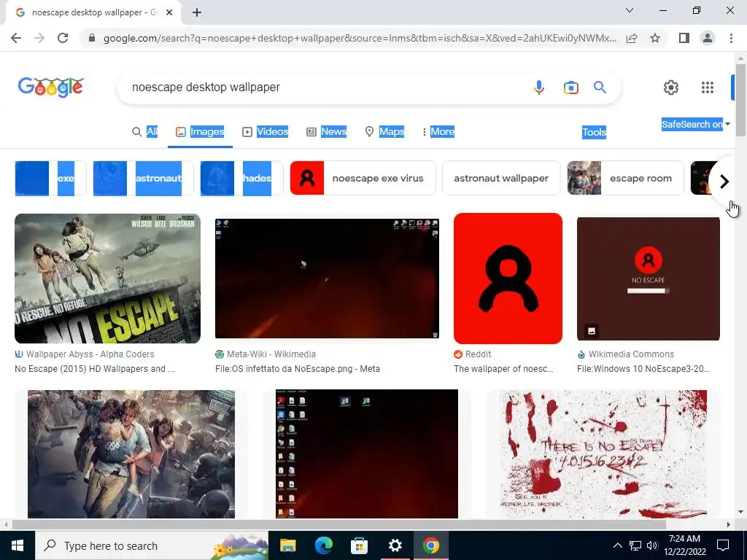Open the Tools filter button
This screenshot has height=560, width=747.
point(594,133)
